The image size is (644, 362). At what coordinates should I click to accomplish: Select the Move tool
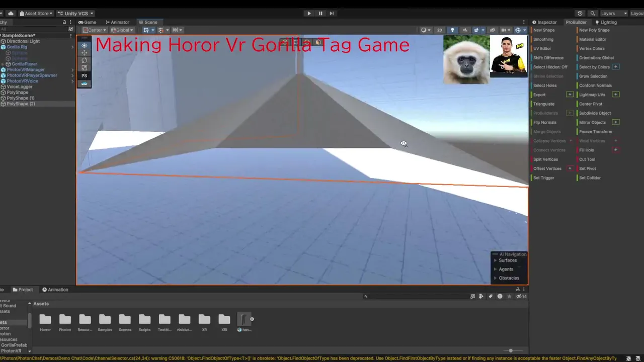point(84,53)
